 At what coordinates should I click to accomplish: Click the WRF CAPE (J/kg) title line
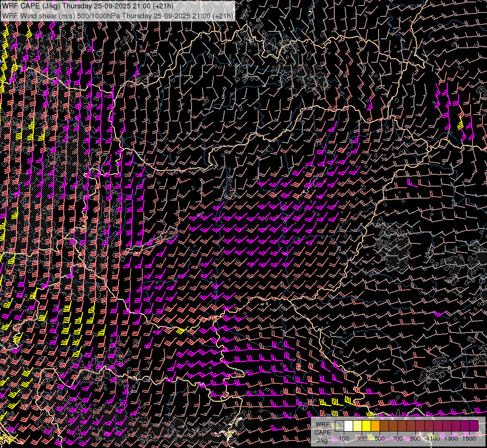pos(88,6)
